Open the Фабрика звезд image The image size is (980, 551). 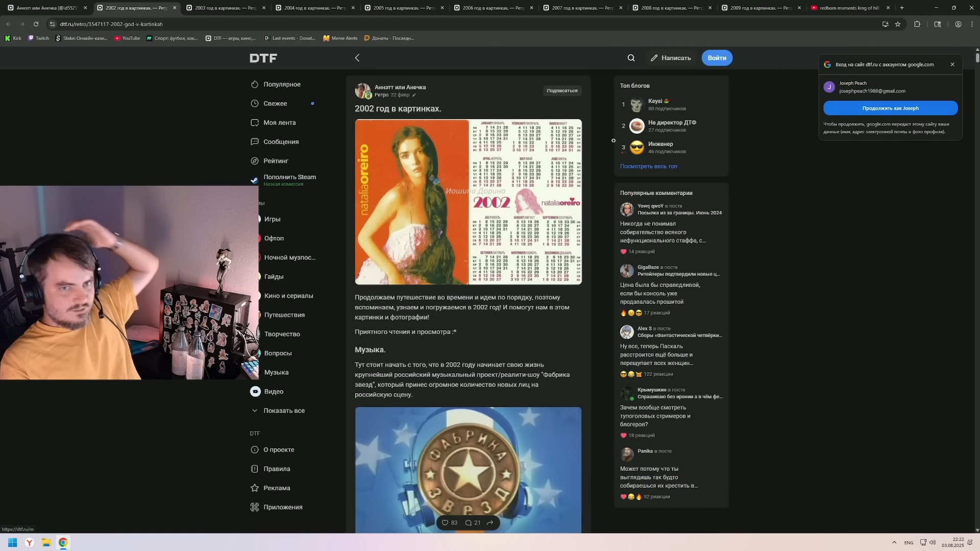(468, 470)
